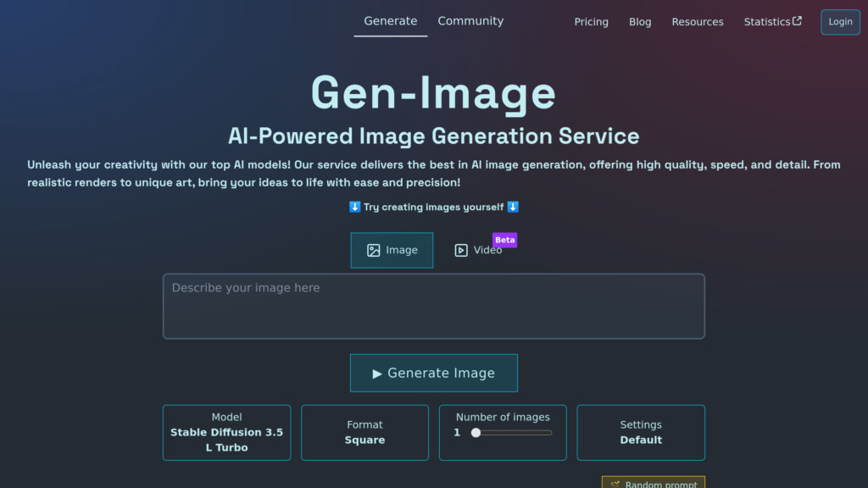Open the Model selector Stable Diffusion 3.5
Screen dimensions: 868x488
pyautogui.click(x=226, y=433)
